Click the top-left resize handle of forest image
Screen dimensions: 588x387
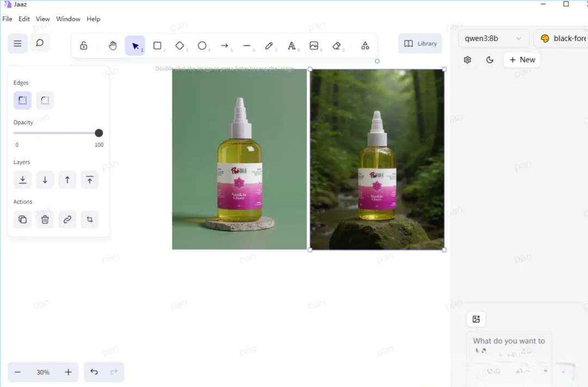310,69
